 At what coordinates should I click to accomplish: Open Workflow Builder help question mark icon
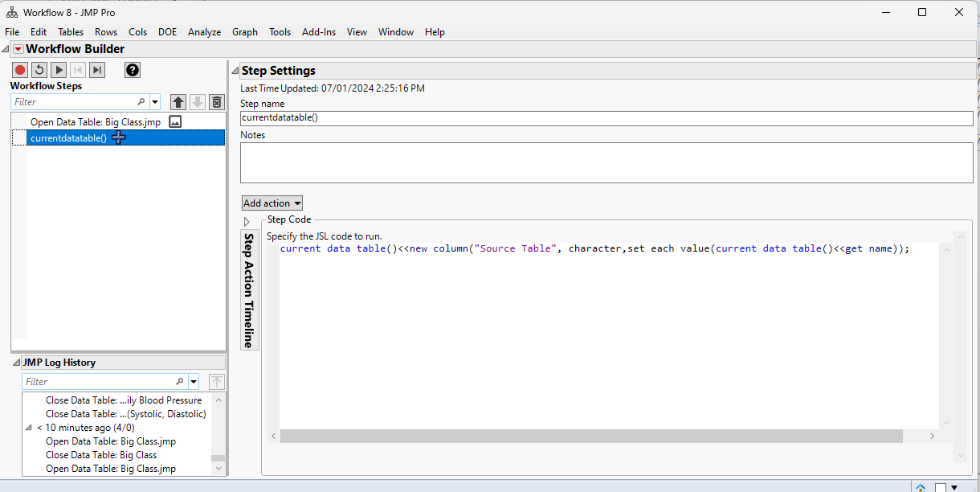click(x=133, y=70)
